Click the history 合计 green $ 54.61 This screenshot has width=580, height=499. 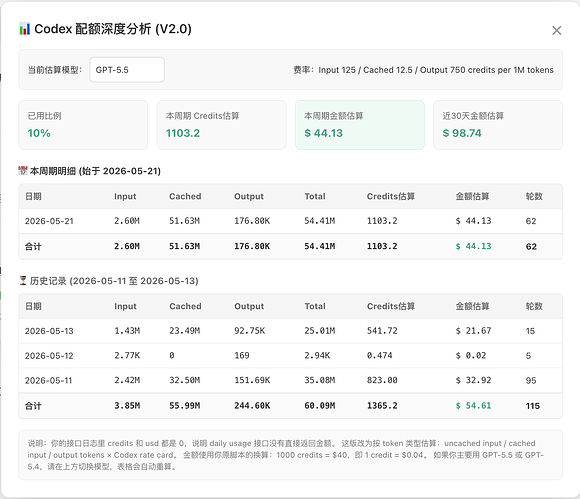[x=473, y=406]
